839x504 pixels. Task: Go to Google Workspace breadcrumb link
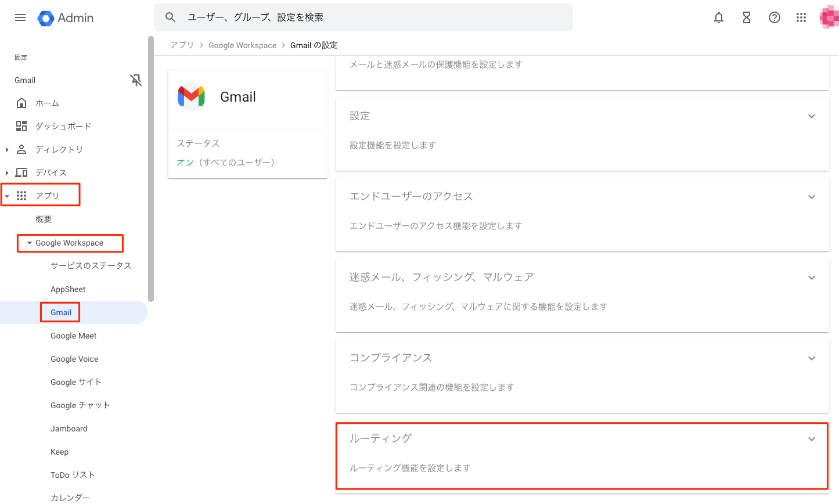point(243,45)
